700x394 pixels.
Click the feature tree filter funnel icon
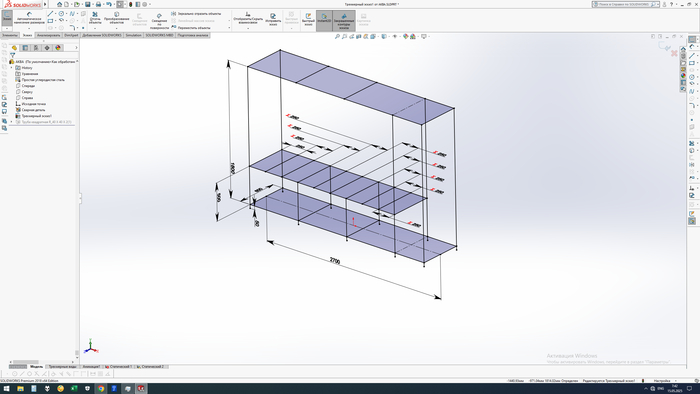(12, 55)
